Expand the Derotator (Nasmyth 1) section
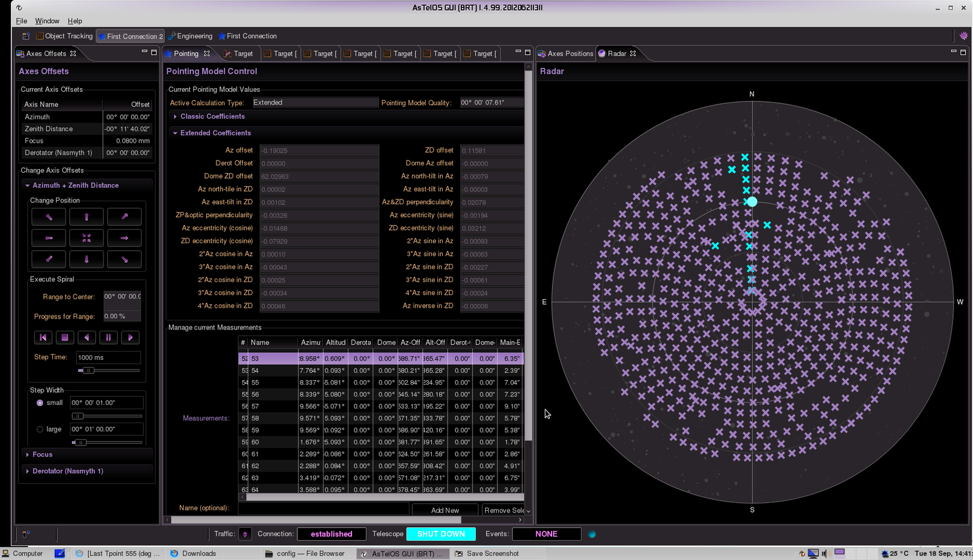The height and width of the screenshot is (560, 973). pos(68,471)
